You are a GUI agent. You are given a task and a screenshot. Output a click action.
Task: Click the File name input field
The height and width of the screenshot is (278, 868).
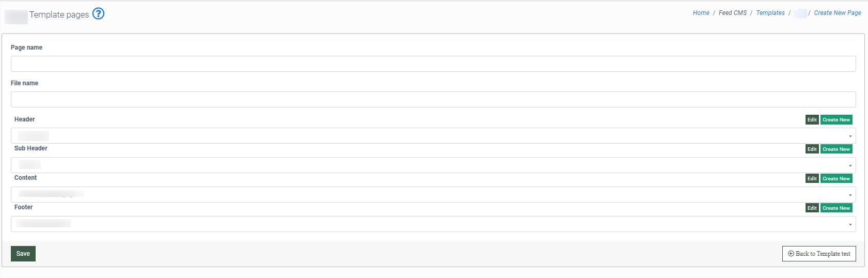433,100
